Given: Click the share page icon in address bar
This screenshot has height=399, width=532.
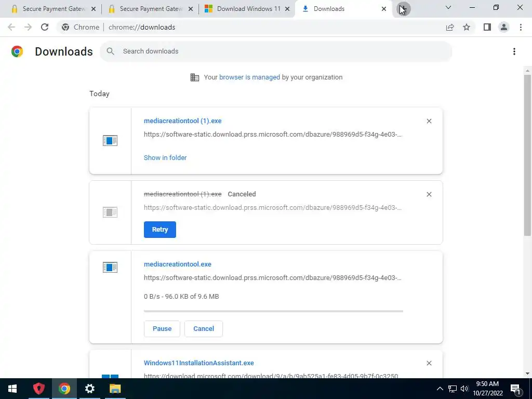Looking at the screenshot, I should (450, 27).
